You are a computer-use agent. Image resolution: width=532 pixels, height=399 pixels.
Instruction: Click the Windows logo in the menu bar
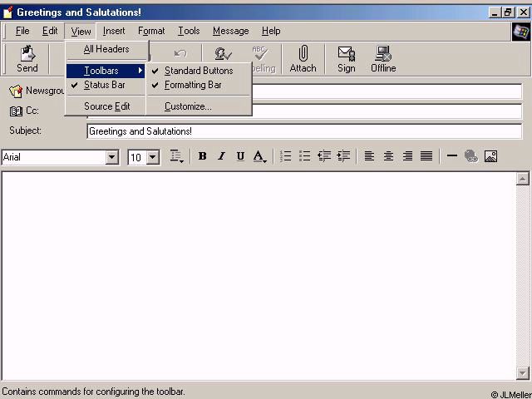tap(521, 32)
